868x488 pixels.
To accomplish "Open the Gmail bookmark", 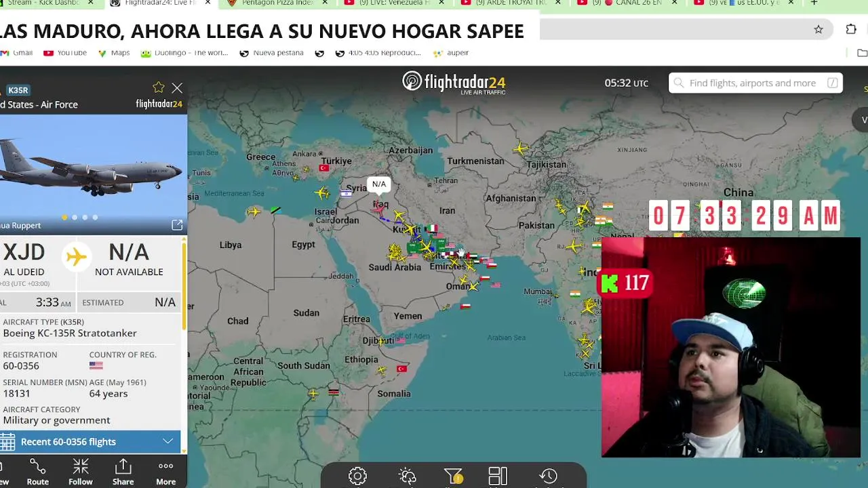I will point(17,53).
